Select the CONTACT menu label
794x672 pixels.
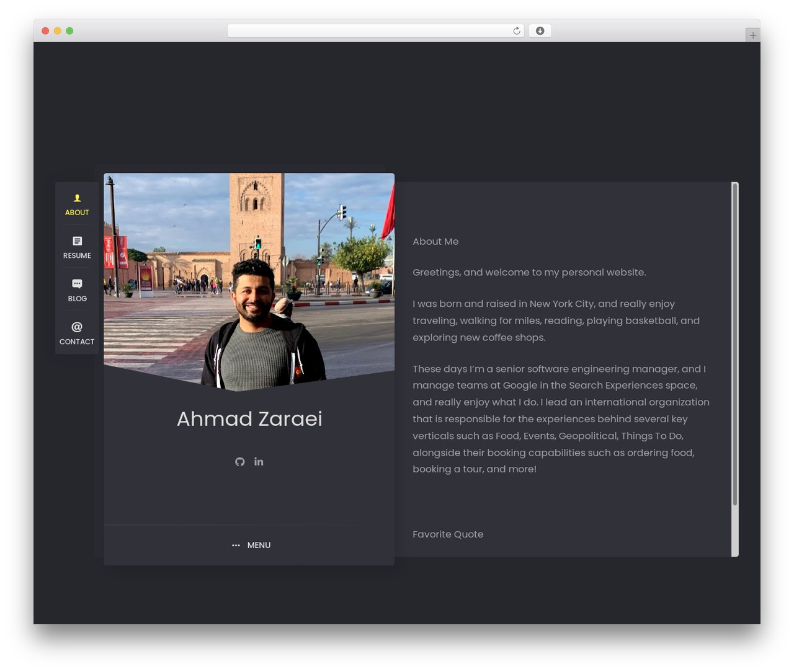(77, 342)
